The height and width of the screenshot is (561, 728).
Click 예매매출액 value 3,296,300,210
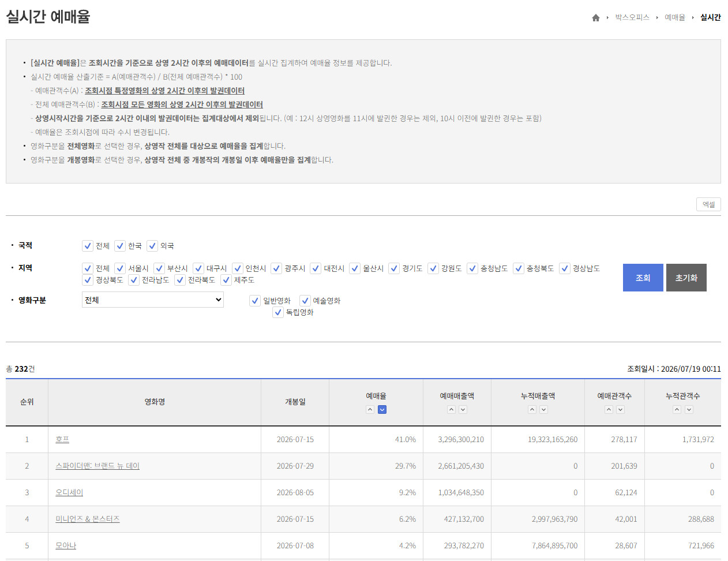pyautogui.click(x=461, y=440)
